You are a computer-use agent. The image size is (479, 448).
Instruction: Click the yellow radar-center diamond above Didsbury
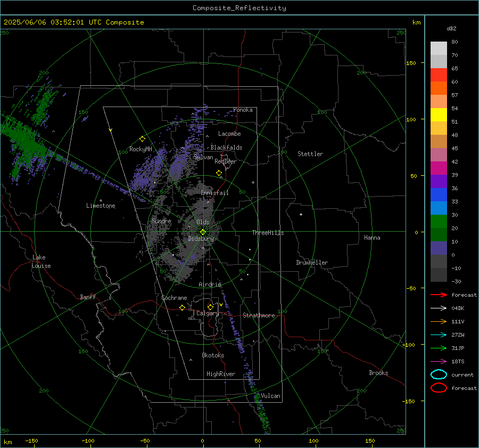click(x=203, y=232)
